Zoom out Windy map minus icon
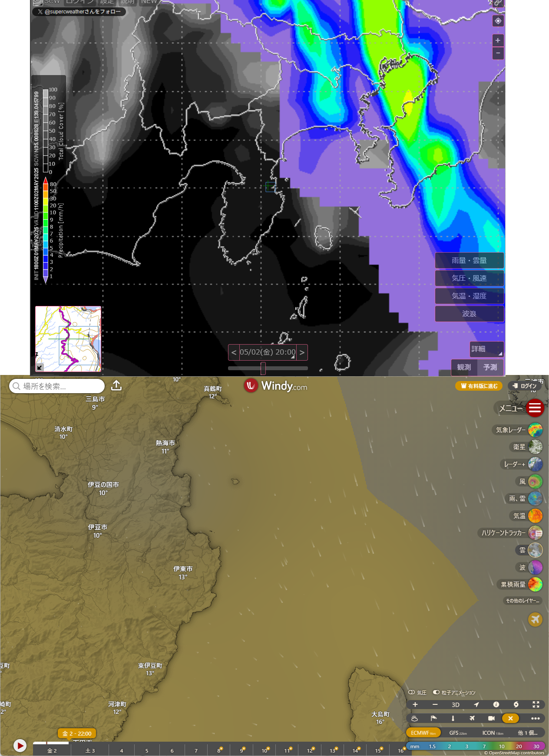 [435, 705]
